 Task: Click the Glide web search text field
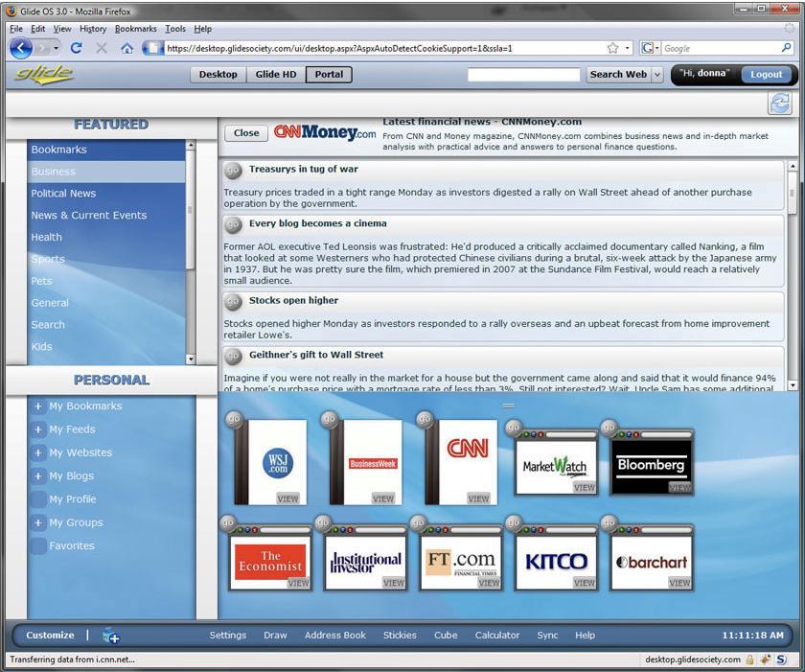523,75
